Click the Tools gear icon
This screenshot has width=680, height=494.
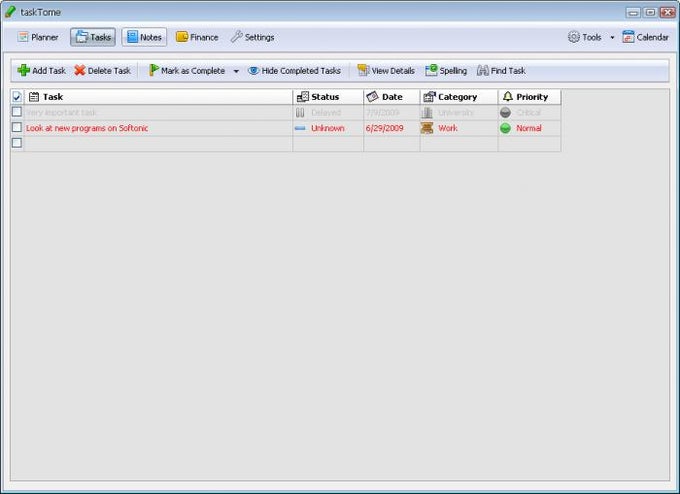(x=574, y=37)
